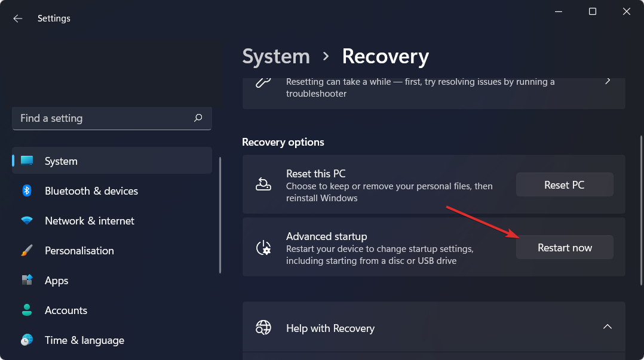Viewport: 644px width, 360px height.
Task: Open System via the breadcrumb link
Action: 275,56
